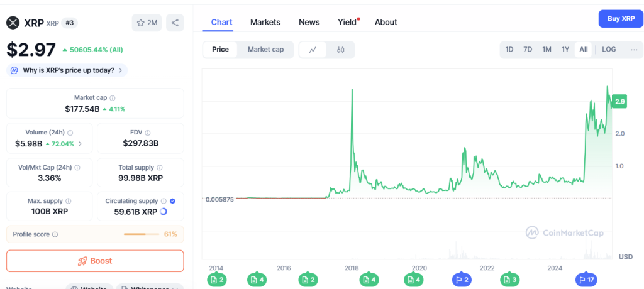
Task: Open Vol/Mkt Cap (24h) info icon
Action: click(77, 168)
